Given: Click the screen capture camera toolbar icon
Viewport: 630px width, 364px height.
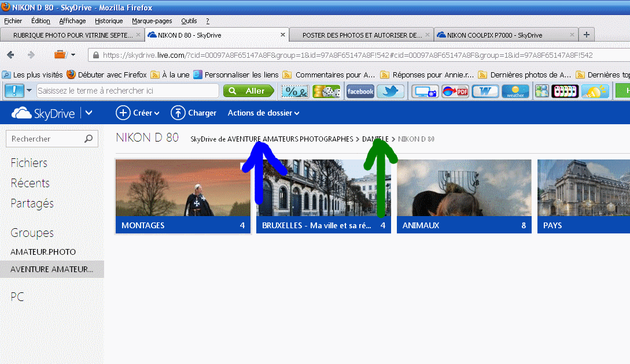Looking at the screenshot, I should 425,91.
